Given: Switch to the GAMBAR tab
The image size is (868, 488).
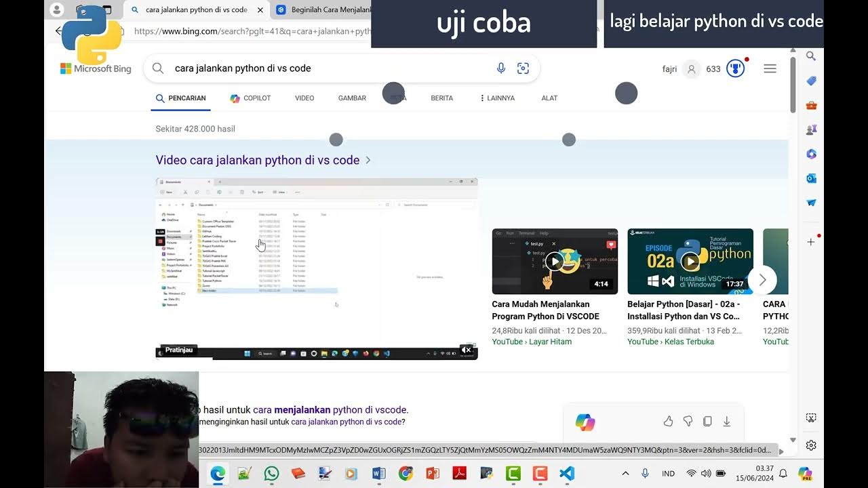Looking at the screenshot, I should [352, 98].
